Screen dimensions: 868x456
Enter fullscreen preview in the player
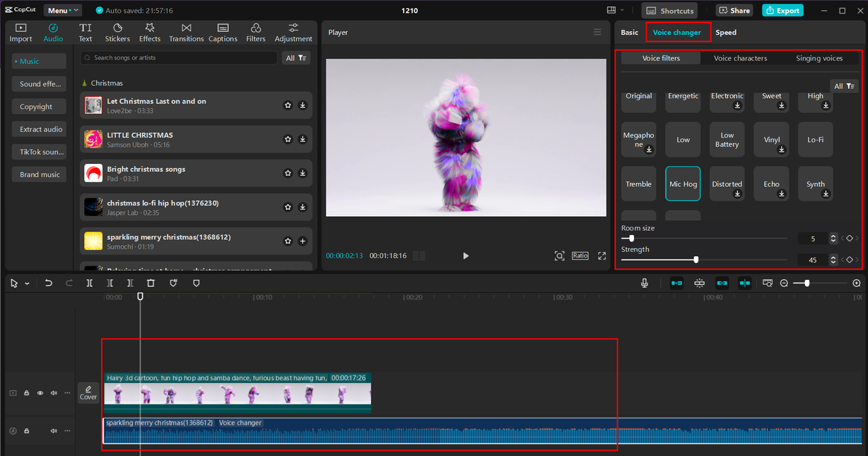tap(601, 256)
